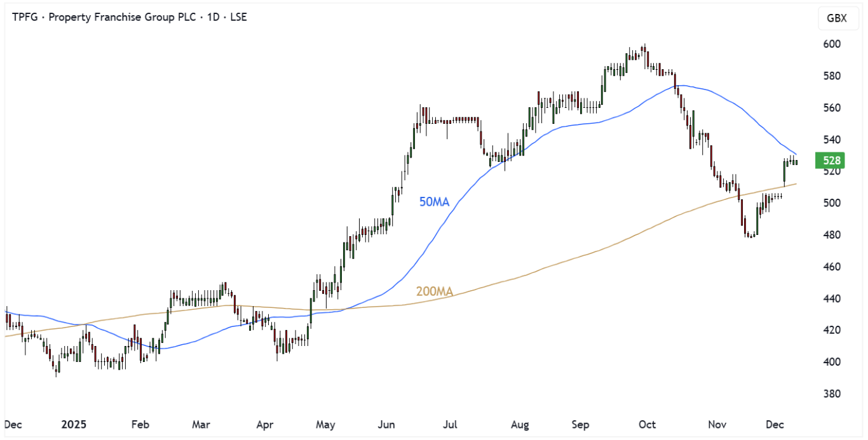Select the 50MA line label
The image size is (868, 440).
point(434,202)
